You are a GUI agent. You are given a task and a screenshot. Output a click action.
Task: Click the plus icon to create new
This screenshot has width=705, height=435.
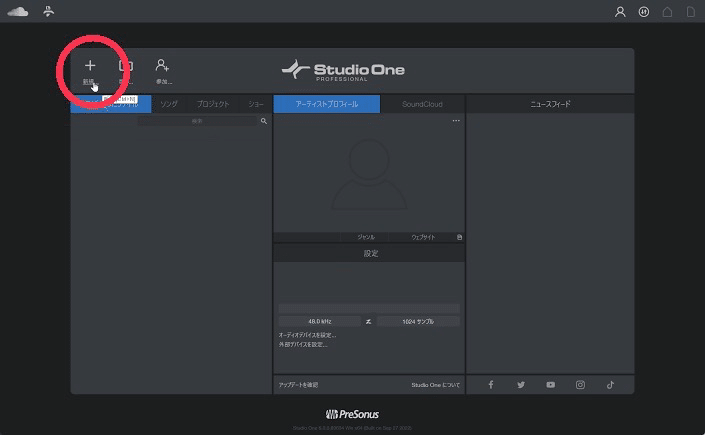tap(90, 66)
